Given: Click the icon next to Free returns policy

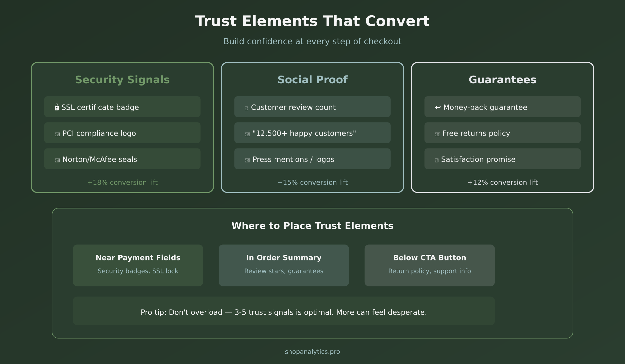Looking at the screenshot, I should point(437,133).
